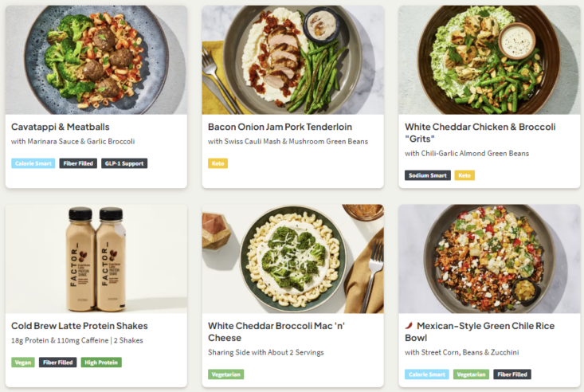584x392 pixels.
Task: Click the Mexican-Style Green Chile Rice Bowl image
Action: [489, 259]
